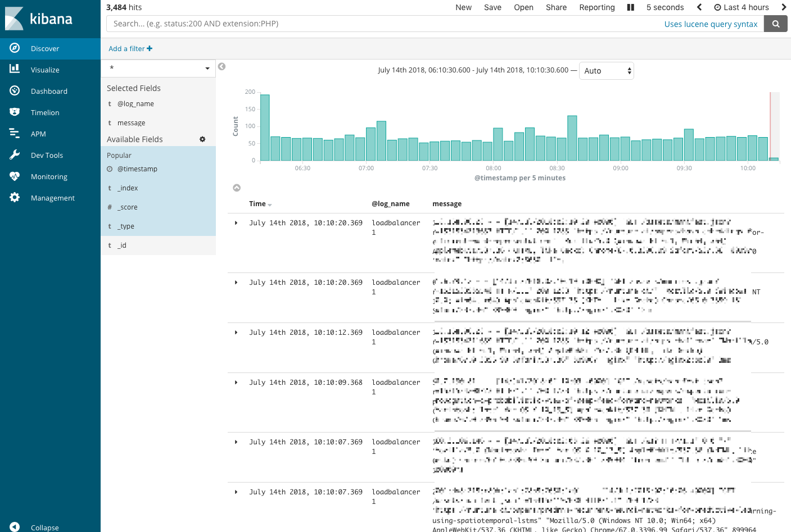Viewport: 791px width, 532px height.
Task: Open the Management gear icon
Action: pyautogui.click(x=15, y=197)
